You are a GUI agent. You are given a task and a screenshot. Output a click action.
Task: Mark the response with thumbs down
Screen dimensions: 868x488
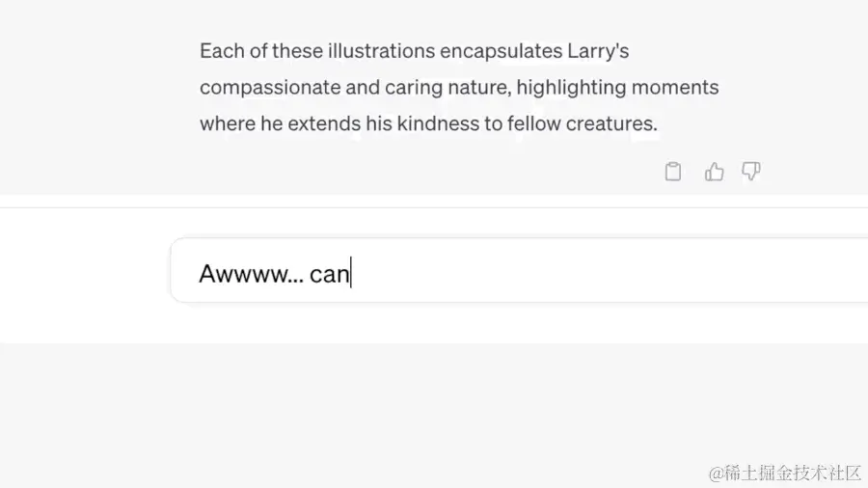[751, 172]
